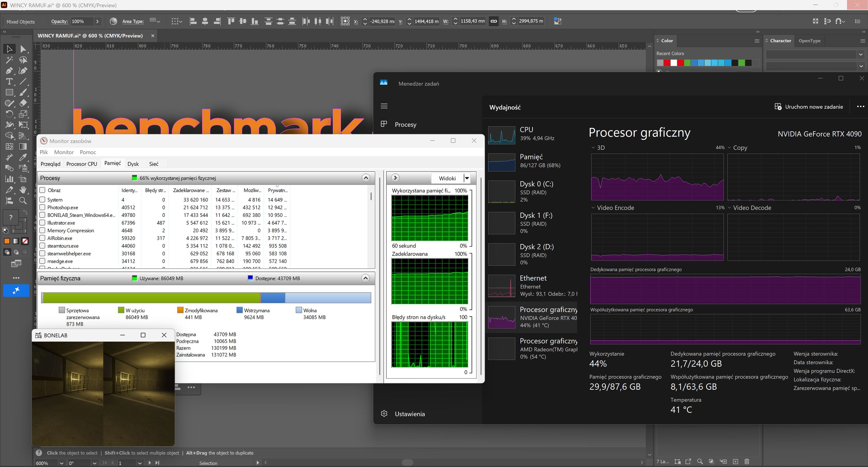
Task: Select the Hand tool
Action: point(23,190)
